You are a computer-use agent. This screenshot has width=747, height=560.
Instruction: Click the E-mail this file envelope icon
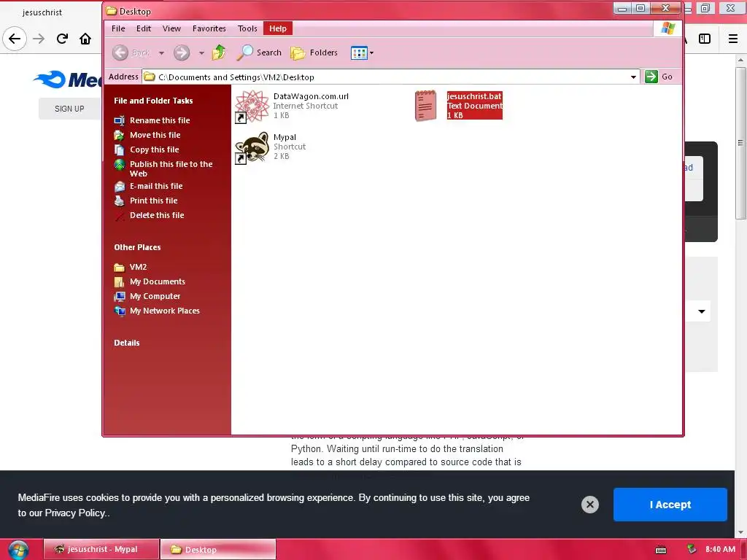[119, 187]
